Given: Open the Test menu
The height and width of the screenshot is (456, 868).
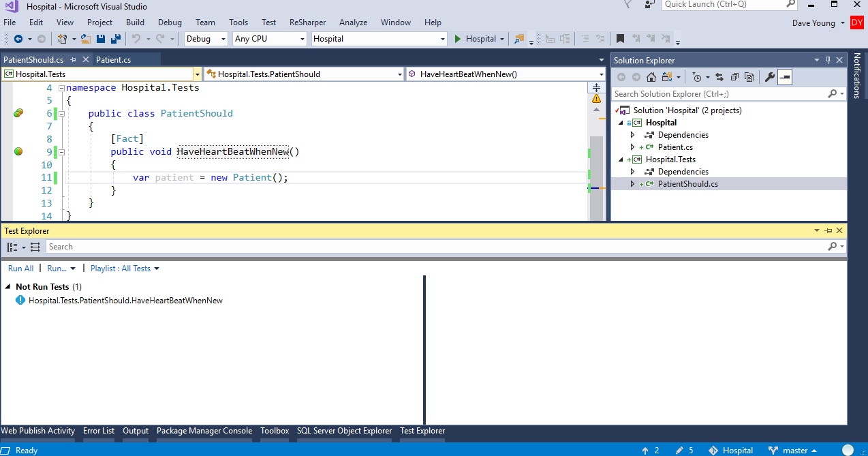Looking at the screenshot, I should coord(268,22).
